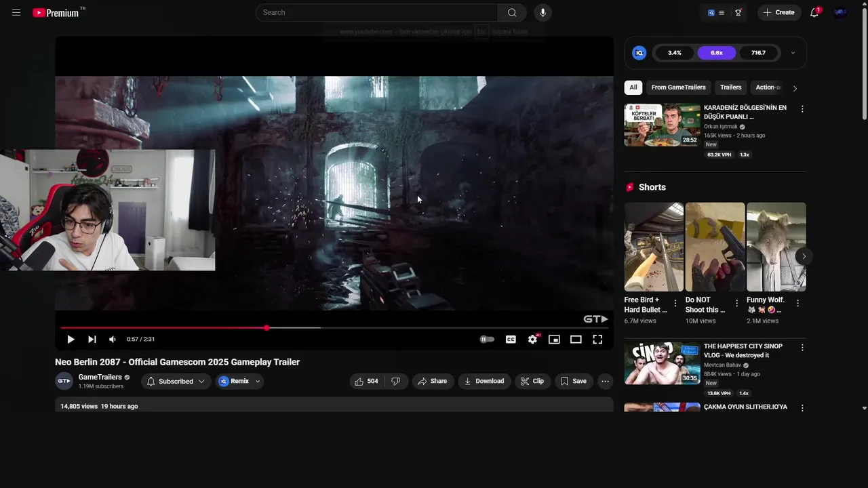Click the vidIQ trophy icon
This screenshot has width=868, height=488.
(738, 12)
